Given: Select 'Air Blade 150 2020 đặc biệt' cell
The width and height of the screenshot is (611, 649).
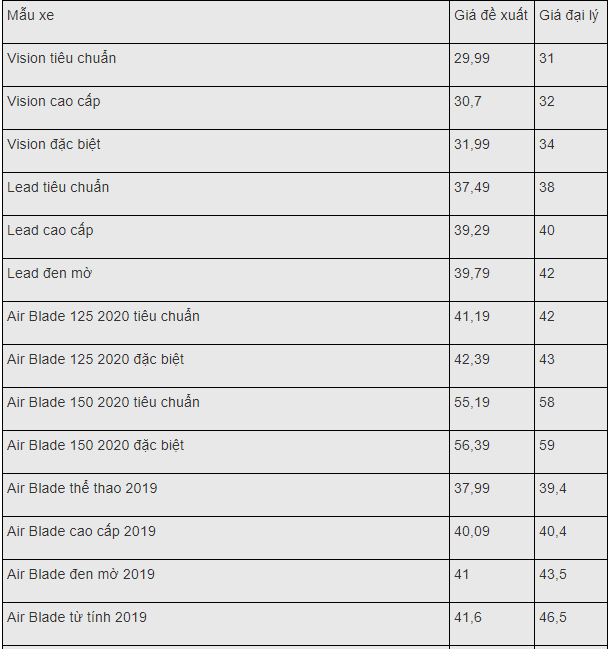Looking at the screenshot, I should pyautogui.click(x=226, y=452).
